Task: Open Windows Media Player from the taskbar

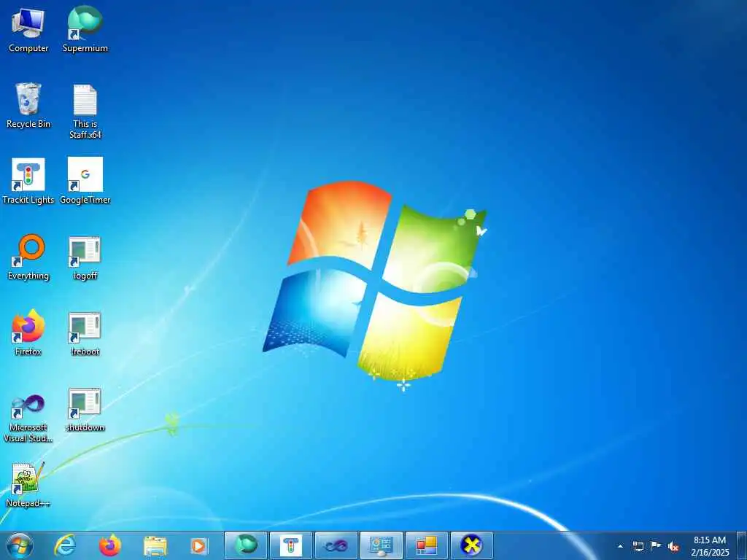Action: click(x=198, y=545)
